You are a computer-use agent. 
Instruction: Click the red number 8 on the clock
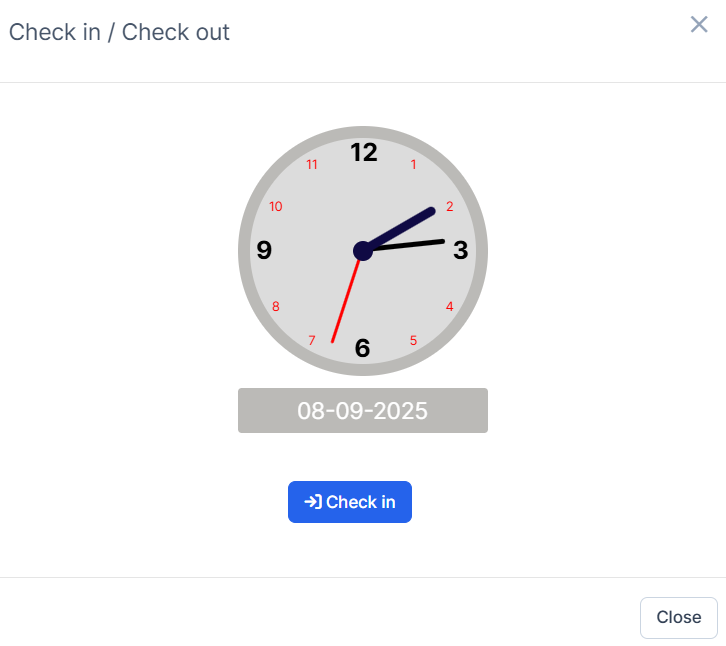276,306
